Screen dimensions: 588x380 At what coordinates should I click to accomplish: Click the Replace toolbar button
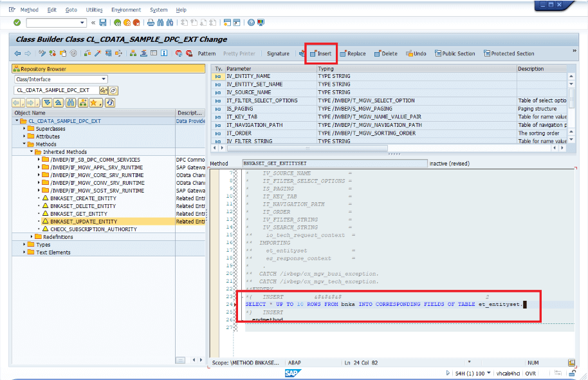353,53
